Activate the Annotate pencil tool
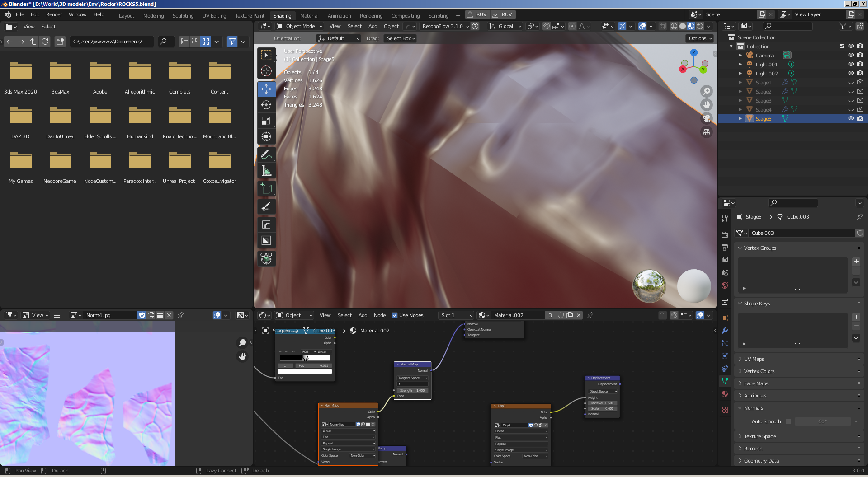Viewport: 868px width, 477px height. click(x=266, y=155)
